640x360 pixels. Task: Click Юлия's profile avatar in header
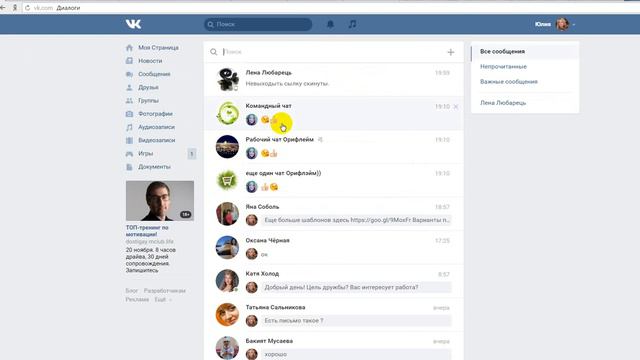pos(562,24)
